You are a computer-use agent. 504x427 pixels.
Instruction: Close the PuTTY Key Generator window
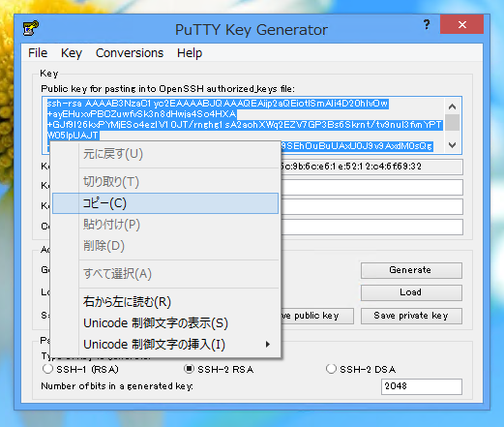pos(461,24)
